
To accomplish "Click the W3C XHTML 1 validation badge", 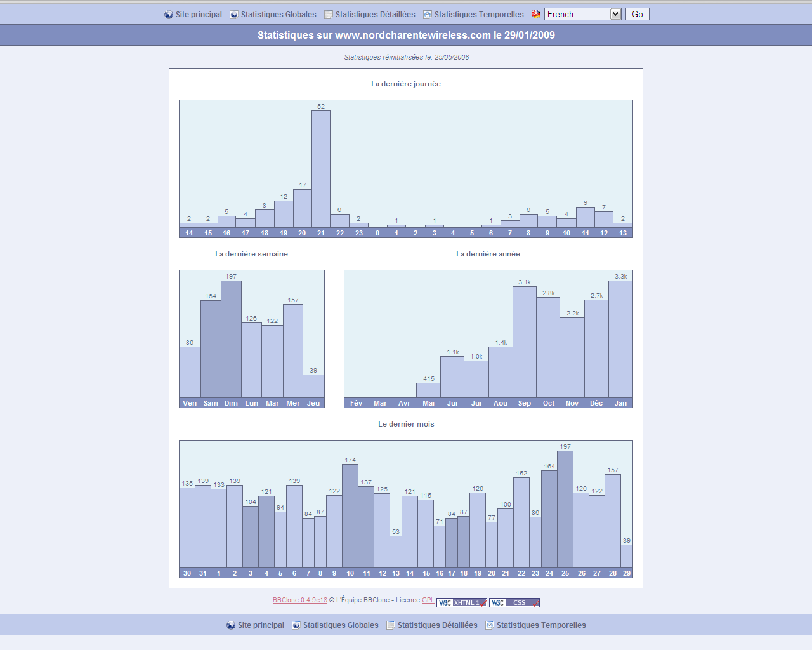I will pyautogui.click(x=462, y=603).
